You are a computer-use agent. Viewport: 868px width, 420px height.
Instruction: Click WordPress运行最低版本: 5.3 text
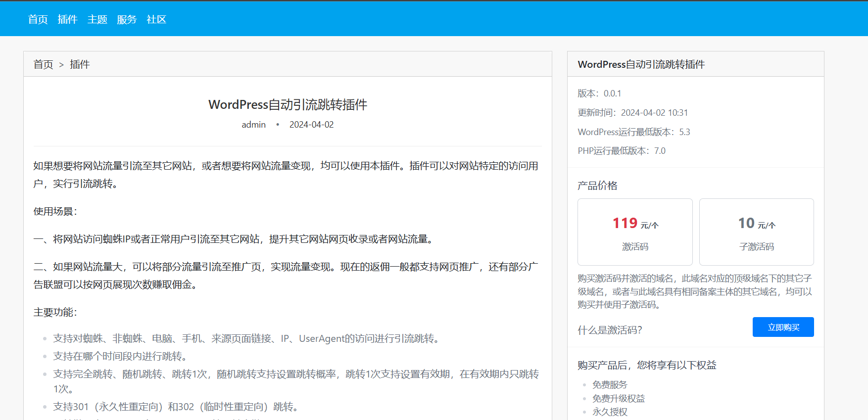click(x=633, y=132)
